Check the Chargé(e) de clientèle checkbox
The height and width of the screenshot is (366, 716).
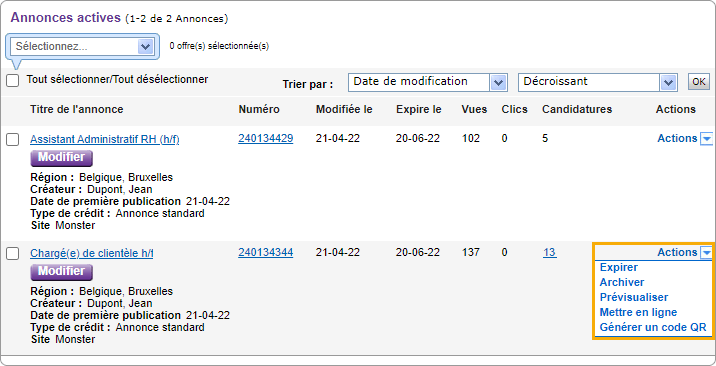[x=12, y=254]
